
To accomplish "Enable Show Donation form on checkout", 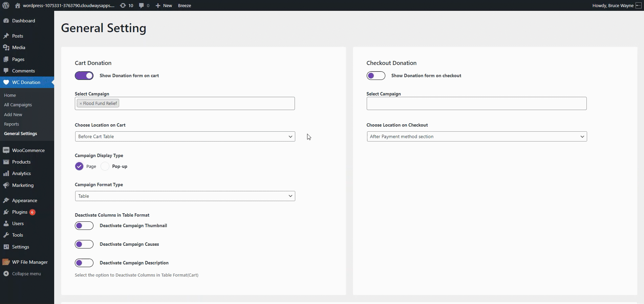I will [x=376, y=75].
